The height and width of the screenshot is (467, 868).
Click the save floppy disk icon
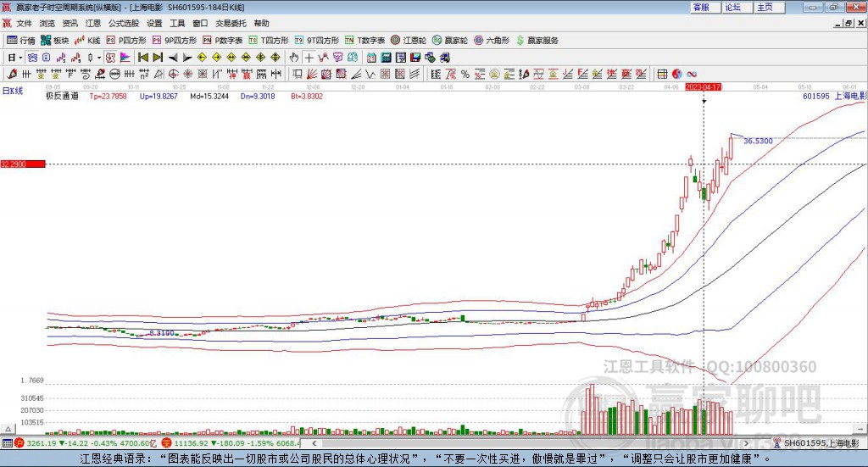point(415,58)
